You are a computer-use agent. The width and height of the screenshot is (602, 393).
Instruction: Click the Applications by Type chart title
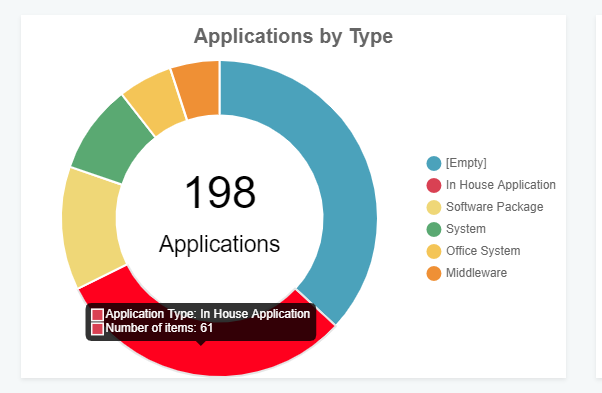click(293, 36)
